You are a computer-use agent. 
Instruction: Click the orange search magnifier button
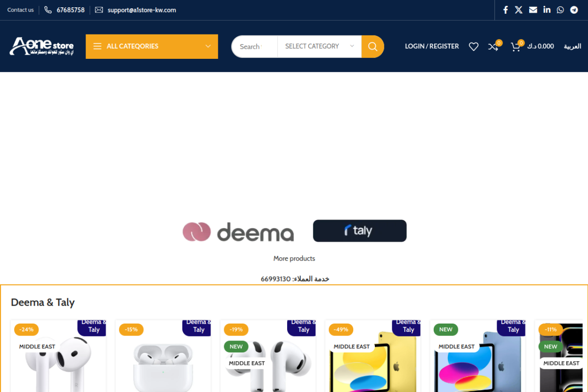pyautogui.click(x=373, y=46)
